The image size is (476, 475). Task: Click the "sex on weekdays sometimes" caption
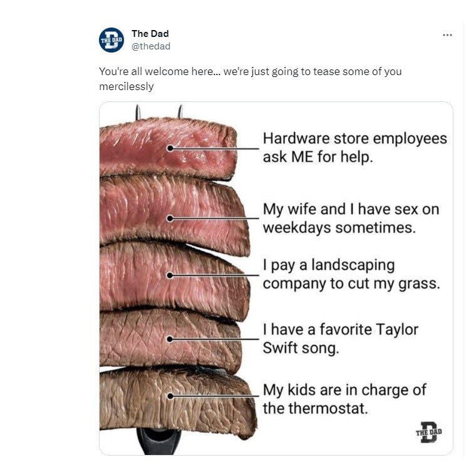351,218
